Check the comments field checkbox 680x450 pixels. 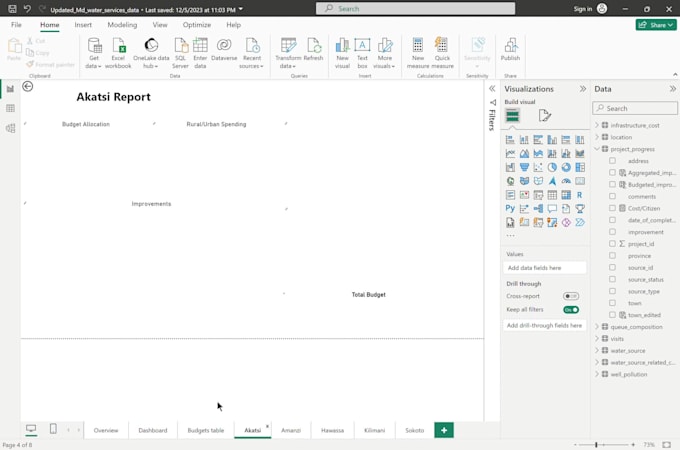coord(612,196)
